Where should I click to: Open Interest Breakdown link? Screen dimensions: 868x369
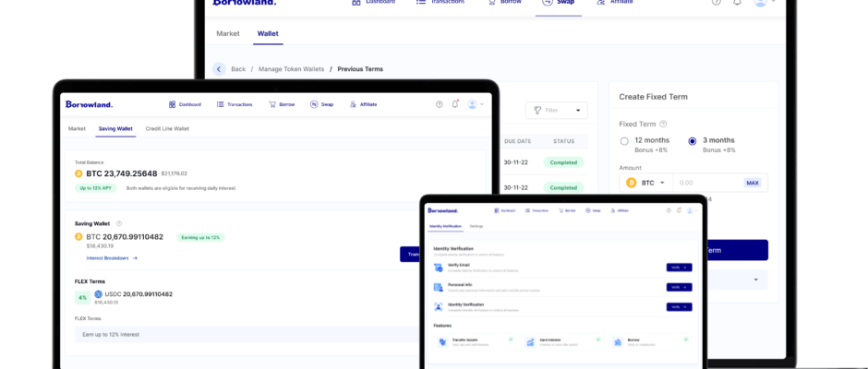point(112,257)
